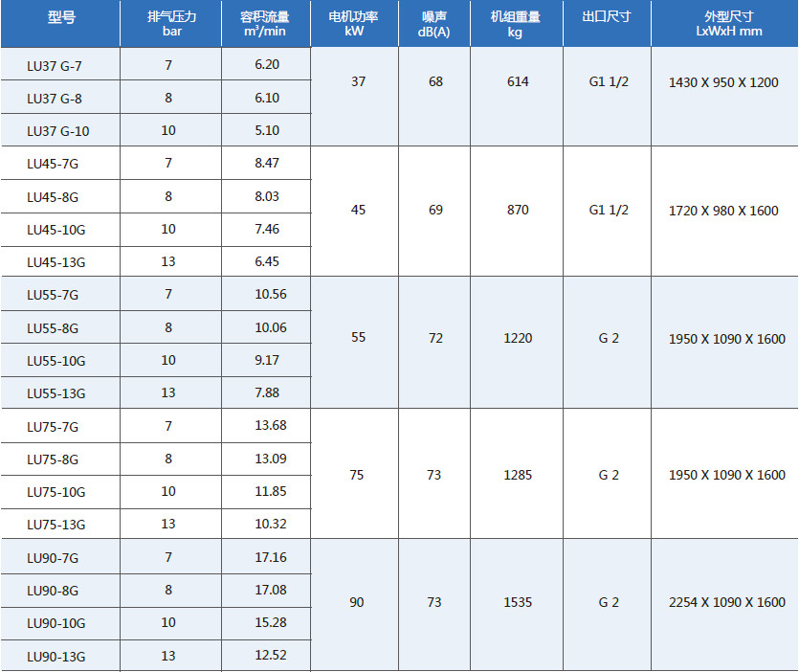Image resolution: width=799 pixels, height=672 pixels.
Task: Click motor power value 37
Action: tap(358, 81)
